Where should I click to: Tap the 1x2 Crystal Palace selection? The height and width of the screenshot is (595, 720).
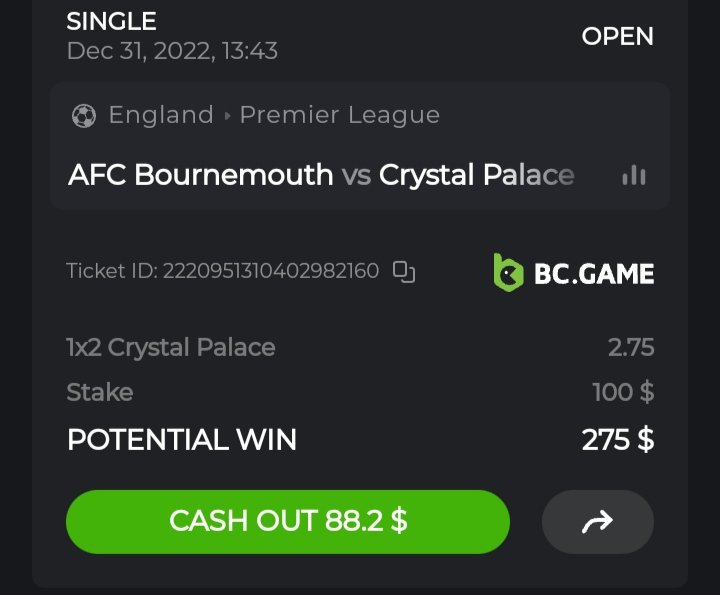(x=171, y=347)
